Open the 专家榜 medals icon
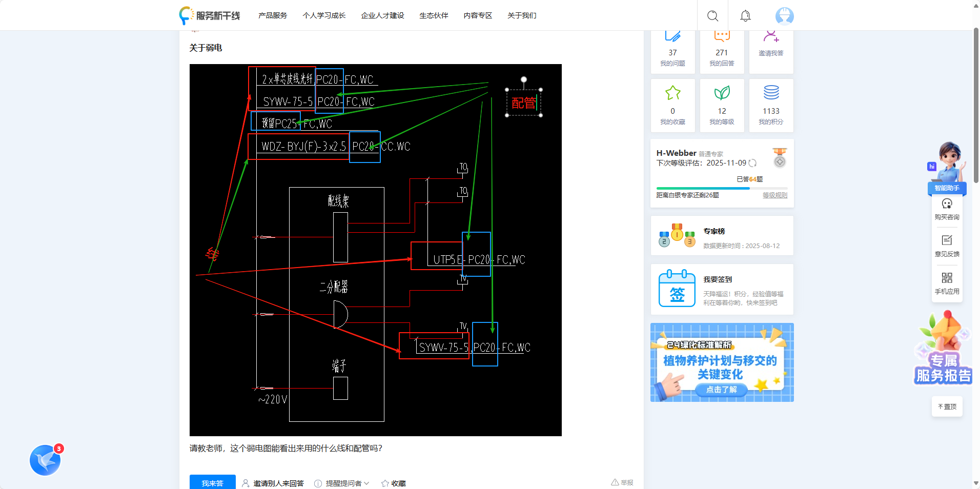Image resolution: width=980 pixels, height=489 pixels. point(677,235)
